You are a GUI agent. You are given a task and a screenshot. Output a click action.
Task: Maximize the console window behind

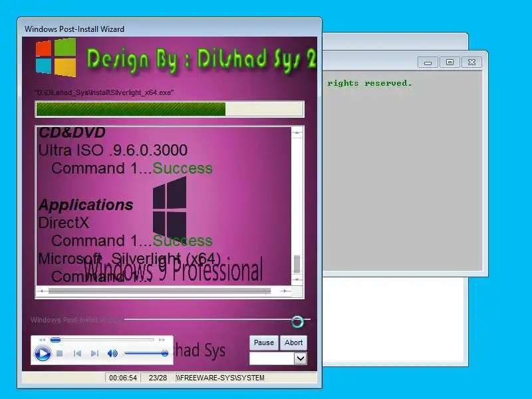point(450,63)
